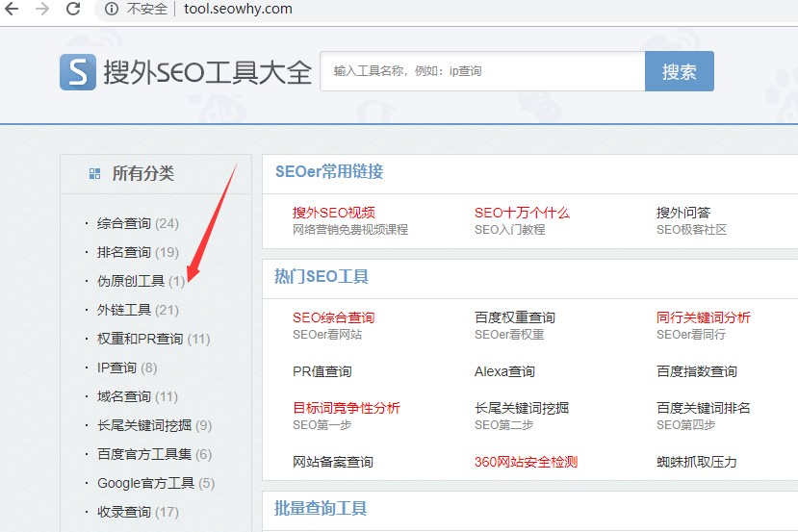Open the SEO十万个什么 link
Image resolution: width=798 pixels, height=532 pixels.
(x=522, y=213)
